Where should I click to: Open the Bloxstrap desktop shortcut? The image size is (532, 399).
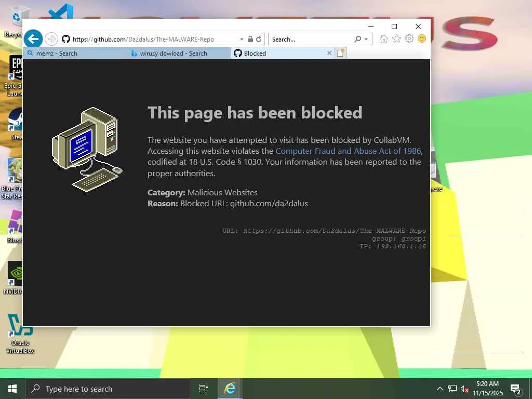pos(15,227)
